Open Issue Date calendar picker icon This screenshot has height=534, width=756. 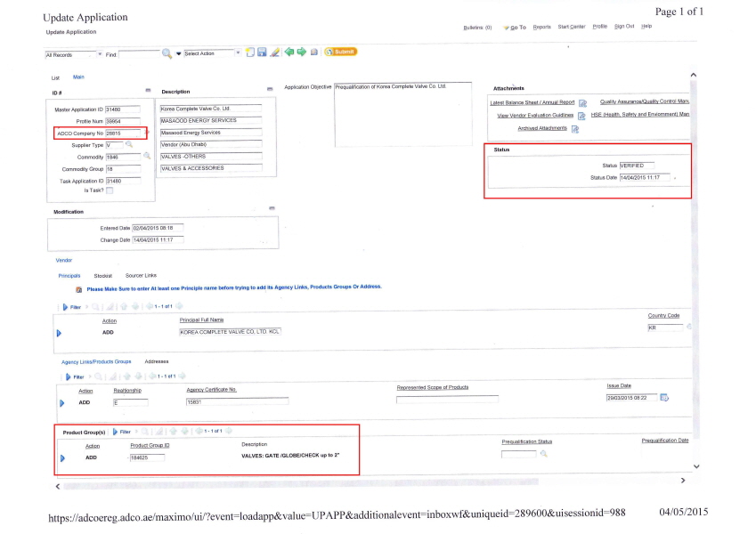(664, 397)
